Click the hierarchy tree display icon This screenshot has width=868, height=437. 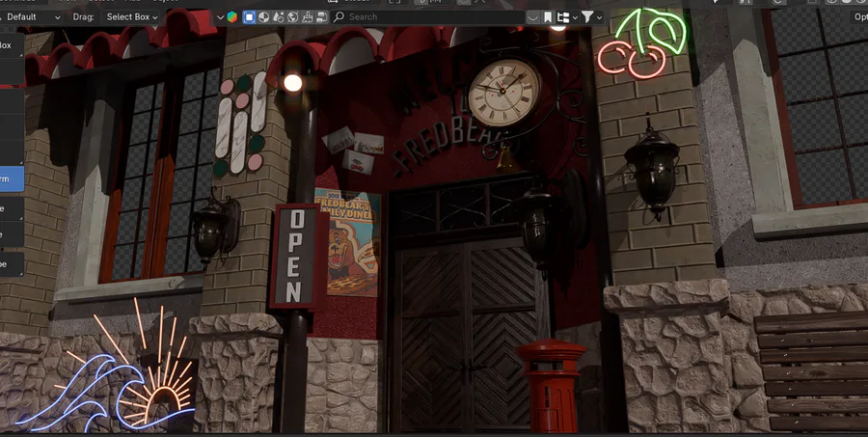tap(563, 17)
